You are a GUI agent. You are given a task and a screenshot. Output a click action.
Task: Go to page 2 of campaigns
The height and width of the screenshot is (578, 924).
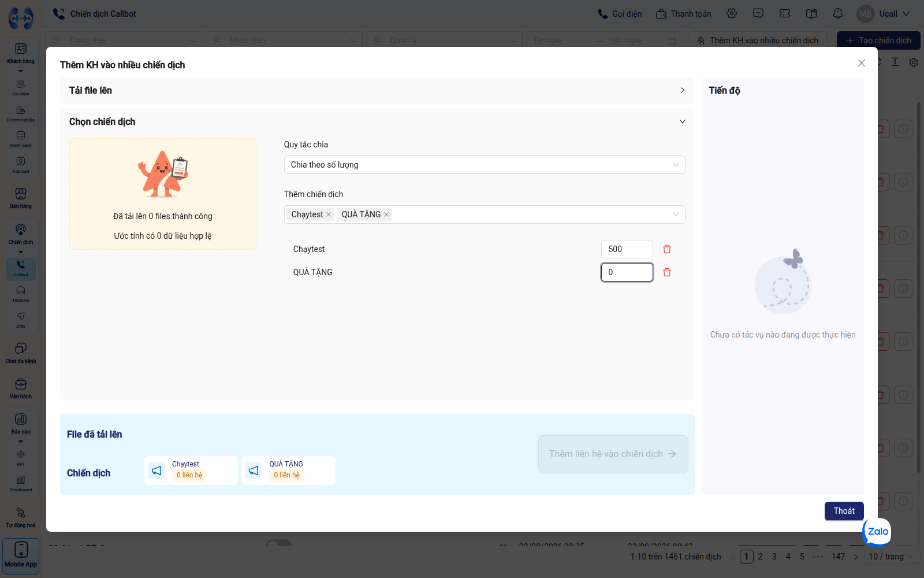[x=761, y=557]
